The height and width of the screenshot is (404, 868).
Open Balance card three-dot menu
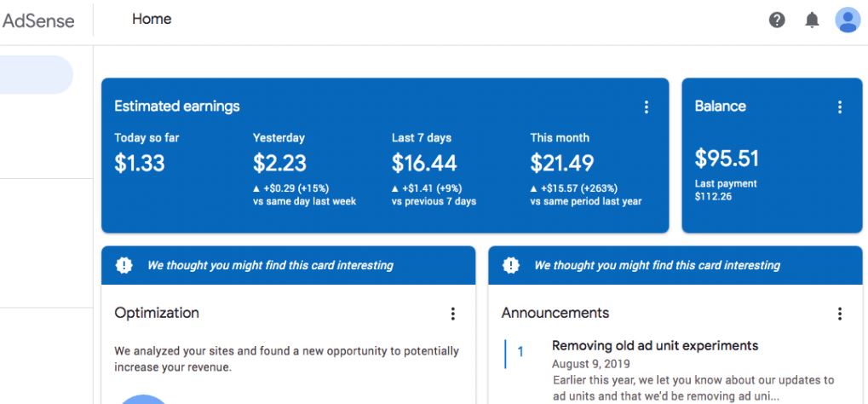click(840, 107)
